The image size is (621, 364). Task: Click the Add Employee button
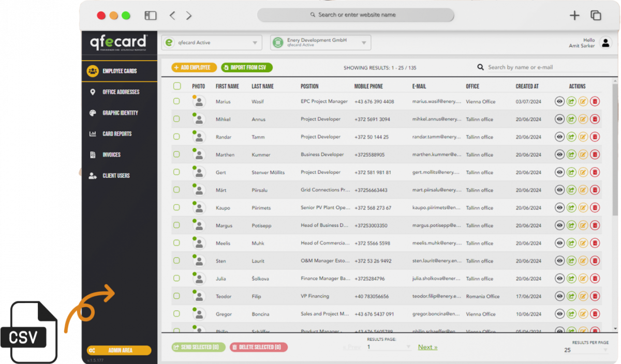click(194, 67)
